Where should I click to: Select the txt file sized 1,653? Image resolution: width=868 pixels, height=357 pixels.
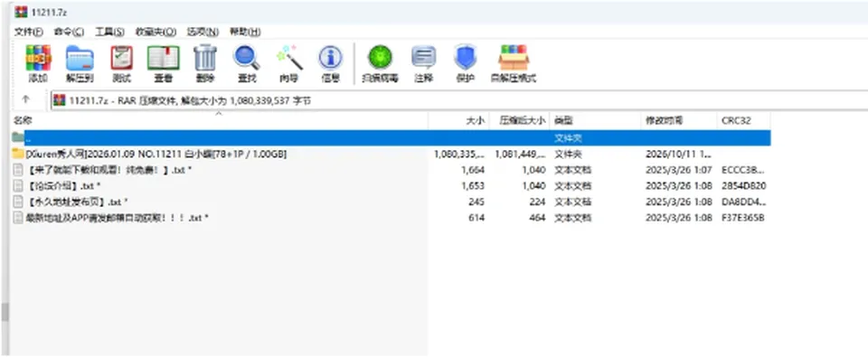point(62,186)
